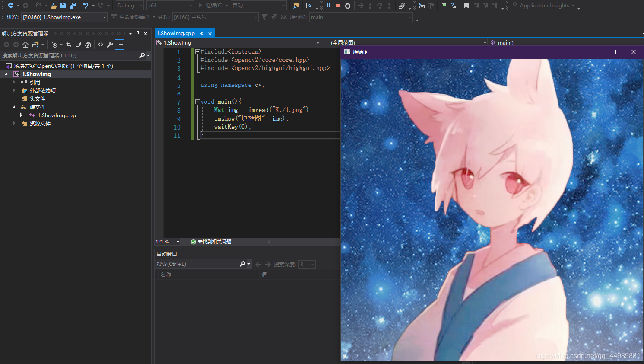Click the no issues found status indicator
This screenshot has height=364, width=644.
coord(211,242)
